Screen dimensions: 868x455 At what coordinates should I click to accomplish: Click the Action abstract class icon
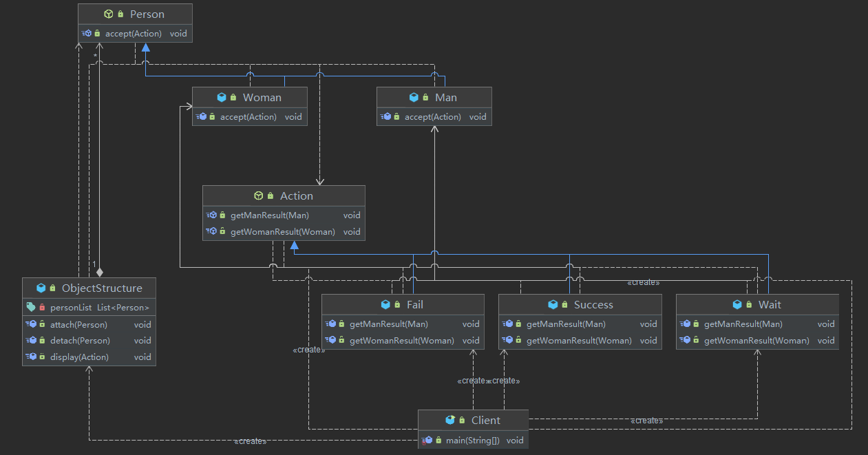coord(259,196)
